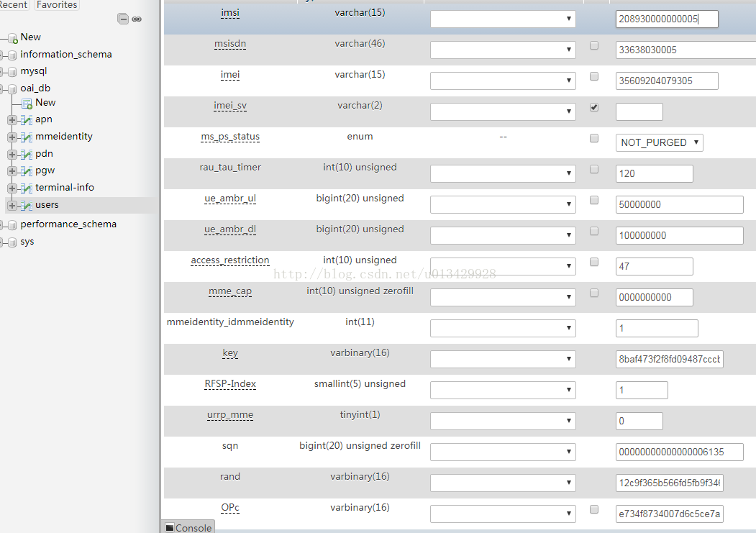Open the function dropdown for sqn
Viewport: 756px width, 533px height.
503,452
